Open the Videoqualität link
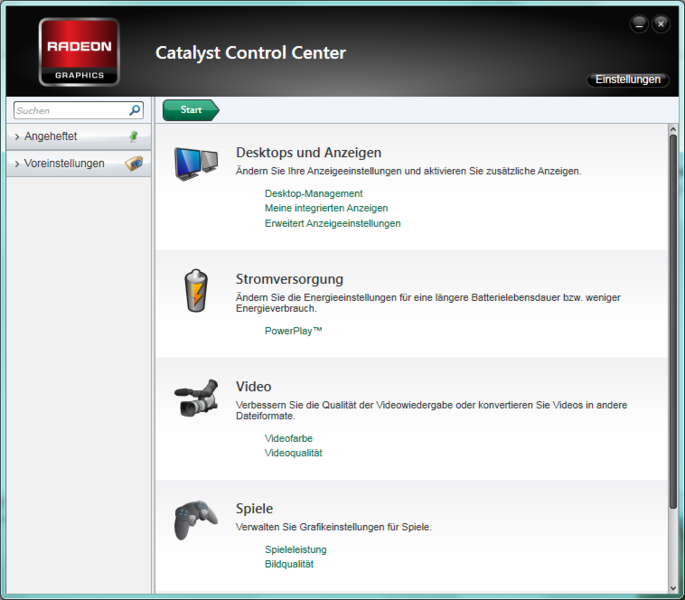685x600 pixels. (x=294, y=453)
